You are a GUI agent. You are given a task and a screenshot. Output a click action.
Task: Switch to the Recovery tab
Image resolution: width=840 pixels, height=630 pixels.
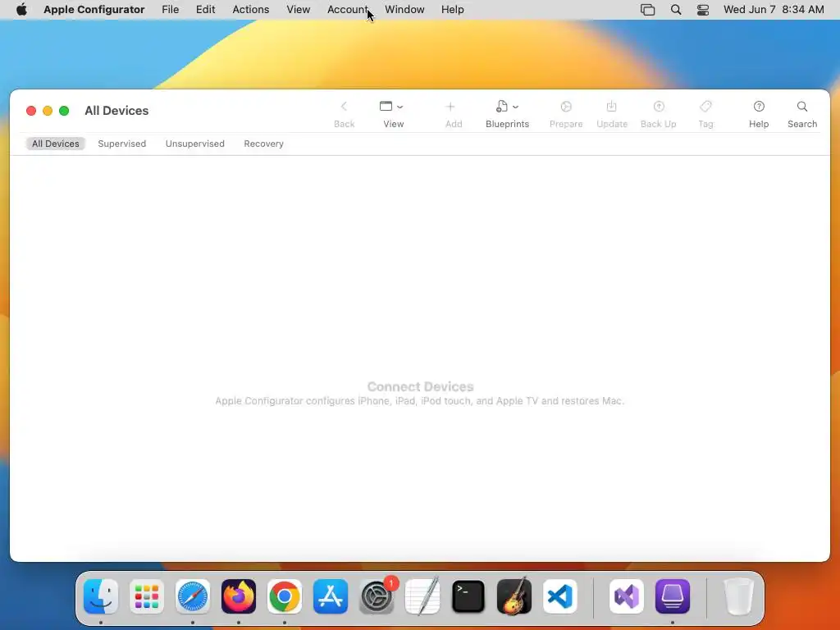pyautogui.click(x=263, y=144)
